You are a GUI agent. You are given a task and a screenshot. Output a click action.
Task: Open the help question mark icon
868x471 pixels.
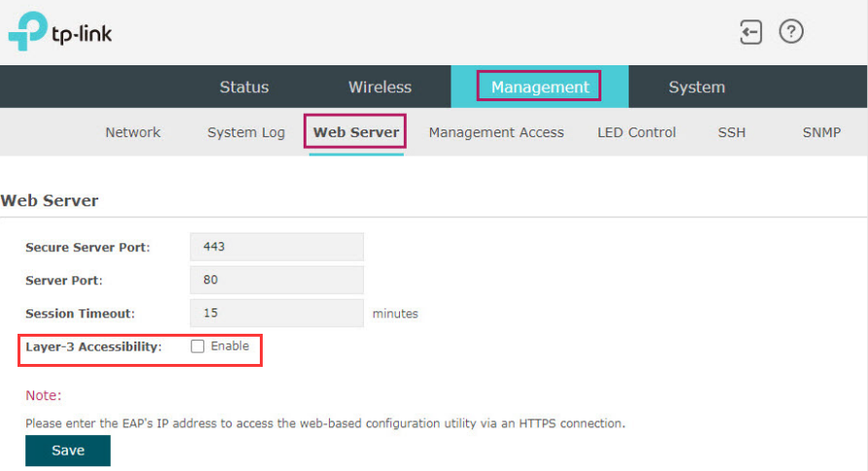(791, 31)
